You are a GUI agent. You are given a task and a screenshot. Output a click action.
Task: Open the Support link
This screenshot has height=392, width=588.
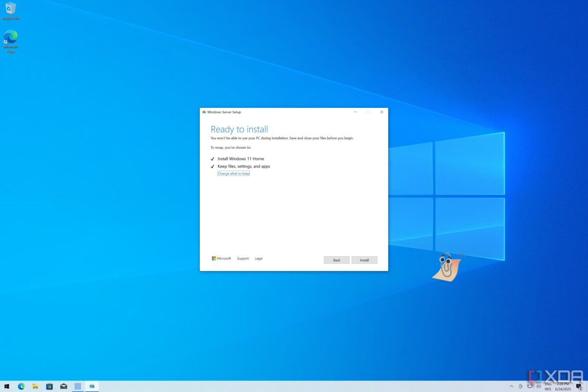tap(243, 259)
